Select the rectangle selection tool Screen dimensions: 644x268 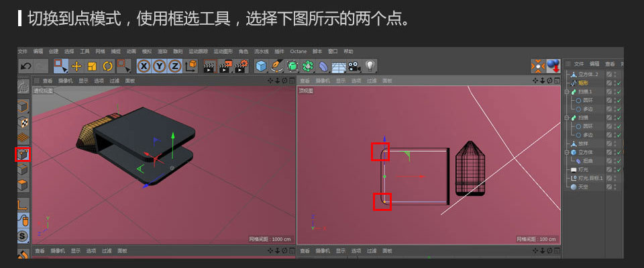(61, 66)
